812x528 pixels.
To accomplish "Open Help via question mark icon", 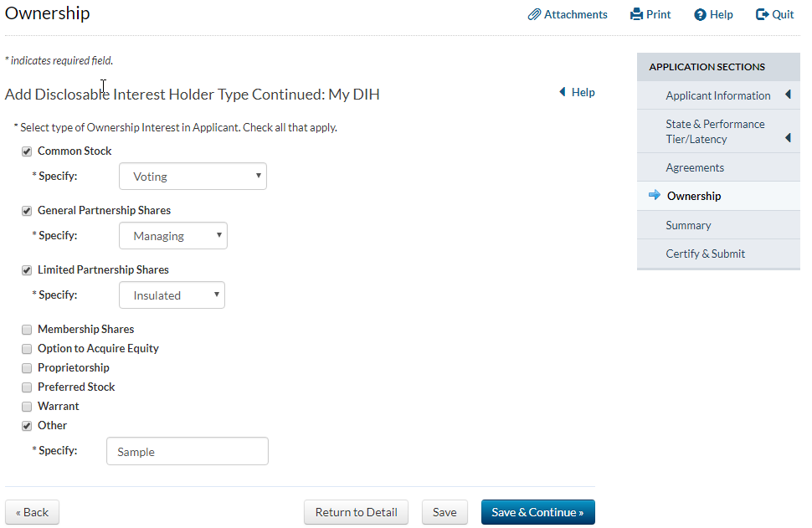I will 700,14.
